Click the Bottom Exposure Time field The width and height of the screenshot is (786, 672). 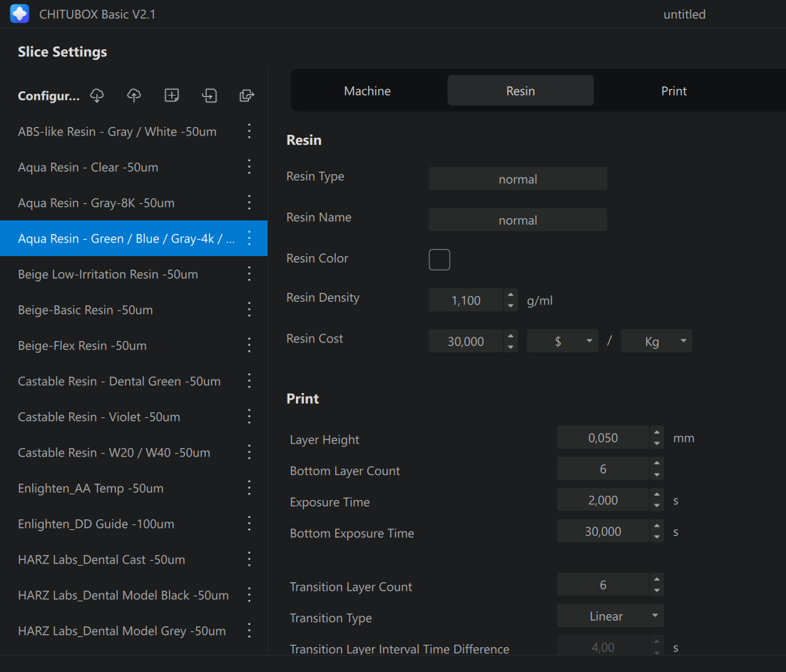click(x=603, y=531)
